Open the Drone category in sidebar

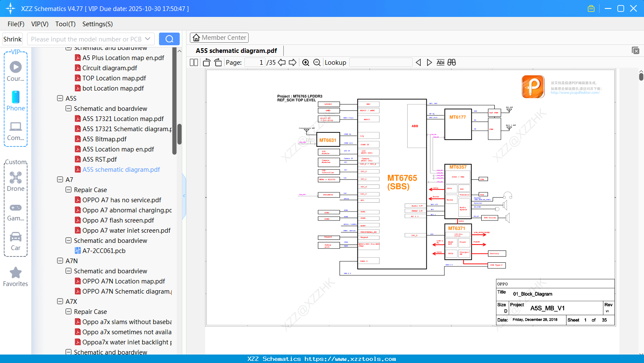click(16, 181)
